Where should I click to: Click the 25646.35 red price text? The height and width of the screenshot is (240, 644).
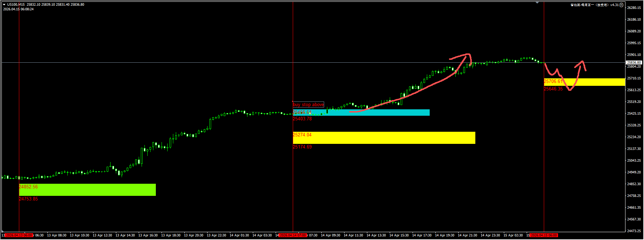point(553,89)
